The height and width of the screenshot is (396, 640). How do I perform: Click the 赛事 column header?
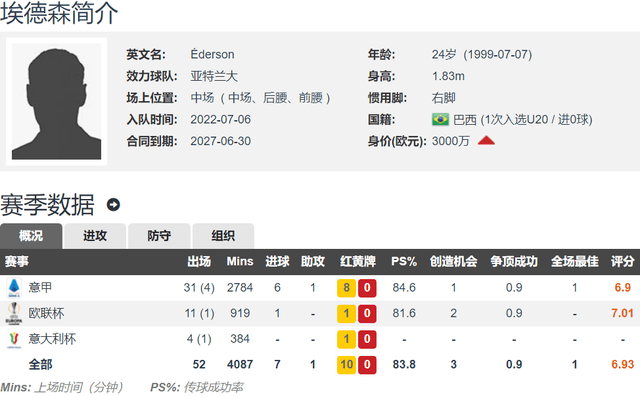point(17,261)
